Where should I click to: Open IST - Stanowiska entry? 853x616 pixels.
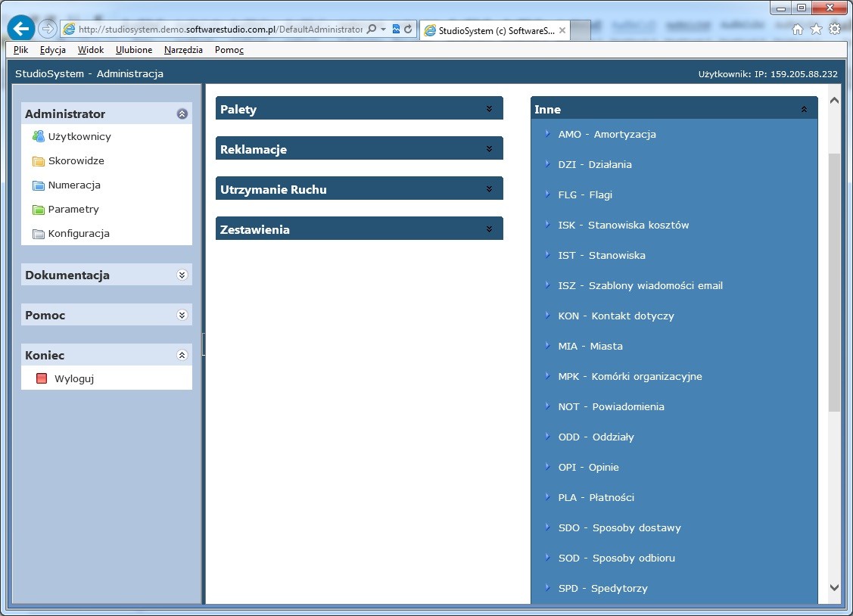(x=602, y=255)
